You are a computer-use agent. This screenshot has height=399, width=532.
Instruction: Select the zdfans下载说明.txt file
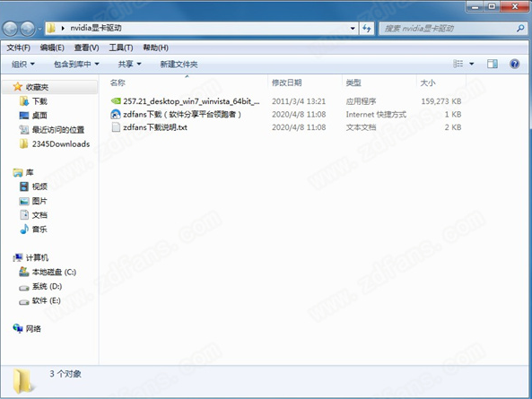pyautogui.click(x=149, y=127)
